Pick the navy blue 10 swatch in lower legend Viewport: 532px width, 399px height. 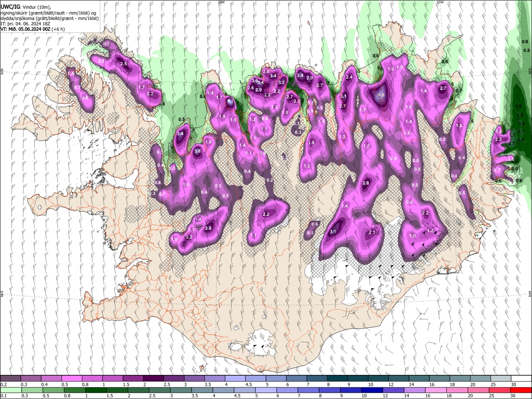tap(372, 390)
